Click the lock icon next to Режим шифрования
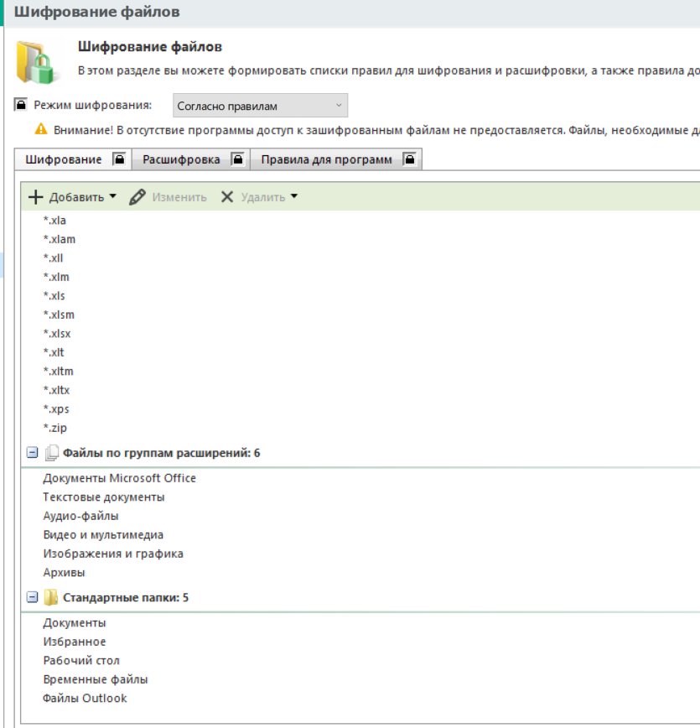This screenshot has width=700, height=728. pyautogui.click(x=21, y=105)
